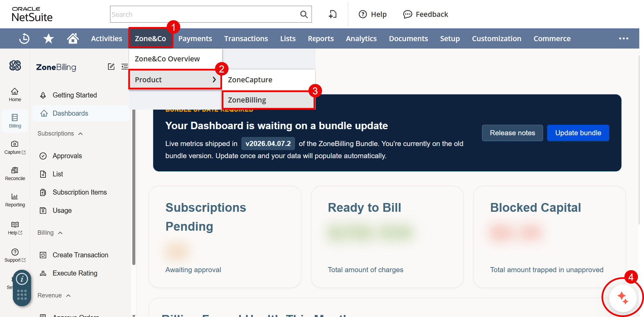Choose ZoneCapture in the submenu

[269, 80]
